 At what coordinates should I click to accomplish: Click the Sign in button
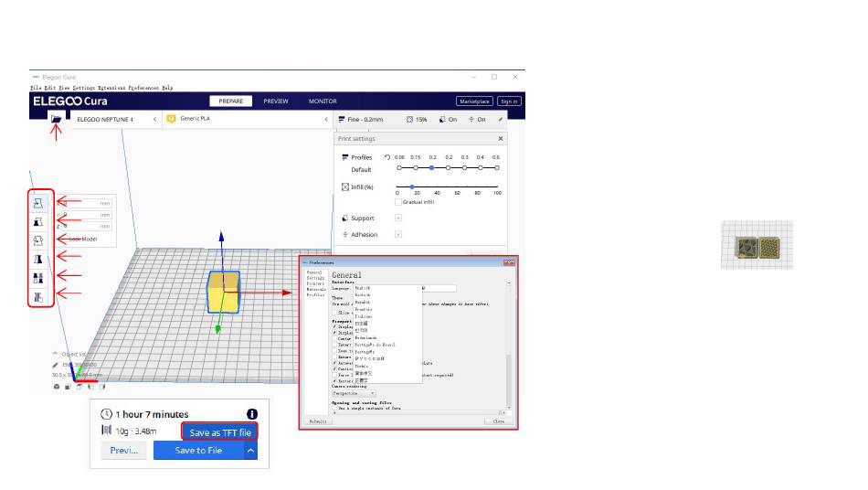click(509, 101)
